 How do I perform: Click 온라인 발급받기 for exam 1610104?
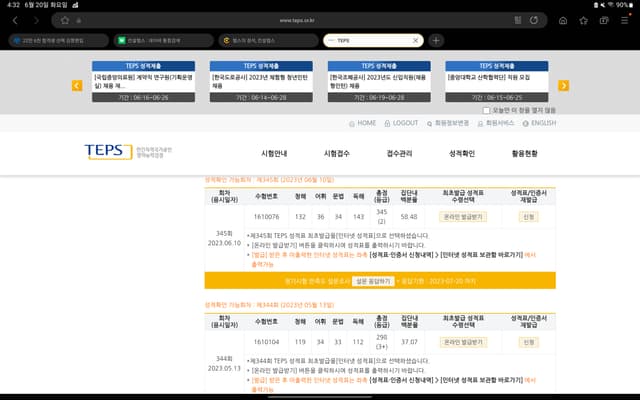tap(463, 342)
